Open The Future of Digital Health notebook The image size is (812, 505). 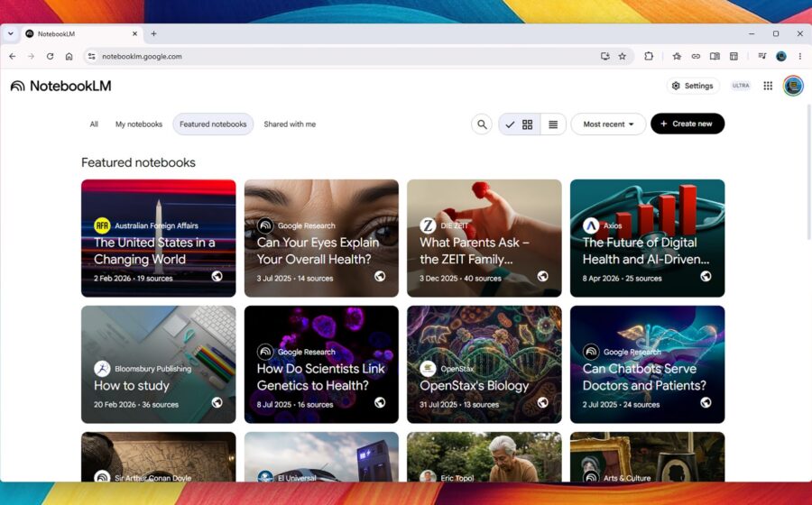(x=647, y=238)
